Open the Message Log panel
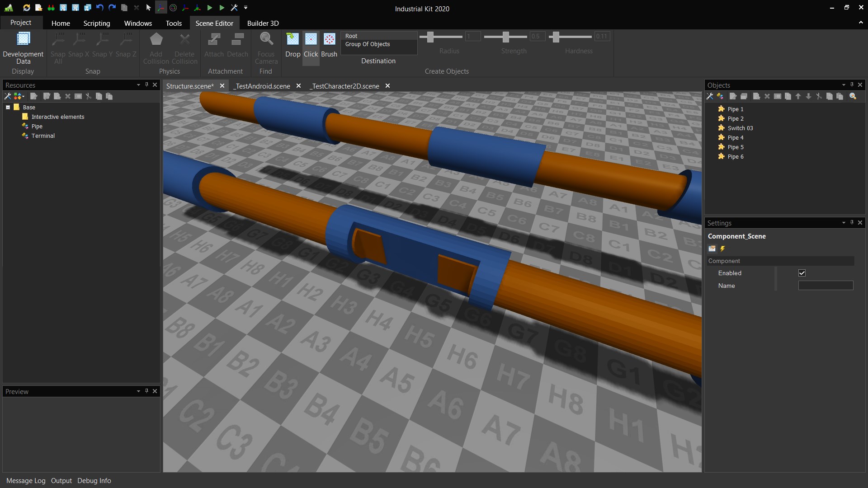Image resolution: width=868 pixels, height=488 pixels. pos(26,481)
